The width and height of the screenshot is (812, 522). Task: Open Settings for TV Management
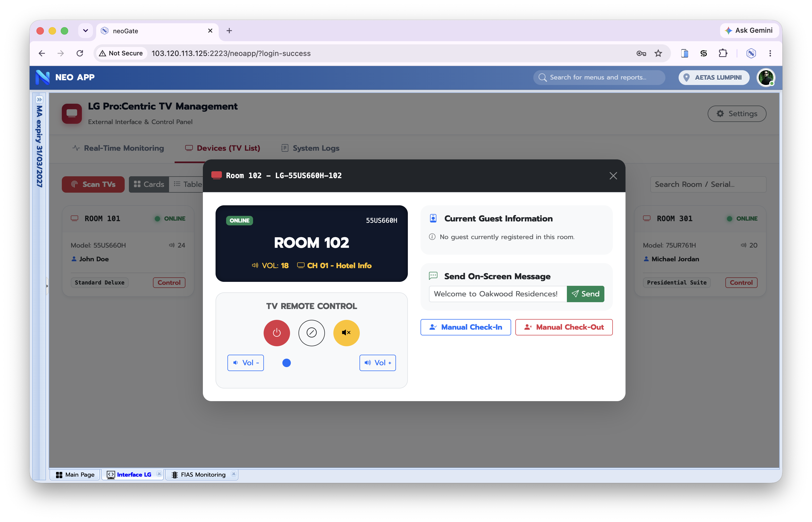[736, 113]
